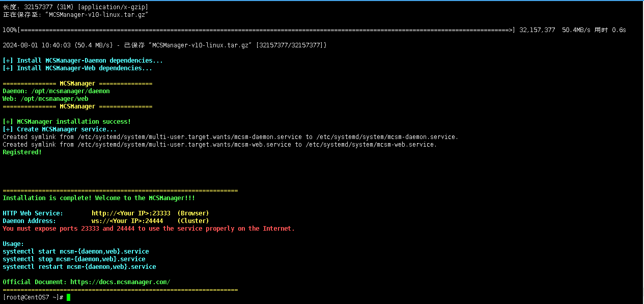Click the systemctl start mcsm service command
The height and width of the screenshot is (304, 644).
click(75, 252)
